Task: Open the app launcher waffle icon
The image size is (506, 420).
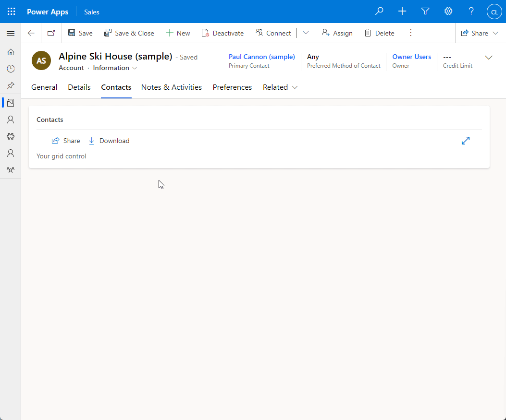Action: pos(11,12)
